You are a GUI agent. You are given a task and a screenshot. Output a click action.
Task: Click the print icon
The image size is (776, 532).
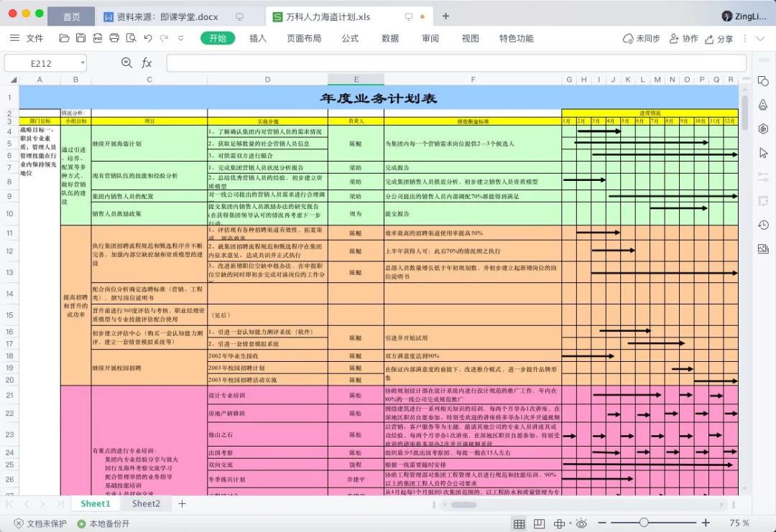tap(114, 38)
